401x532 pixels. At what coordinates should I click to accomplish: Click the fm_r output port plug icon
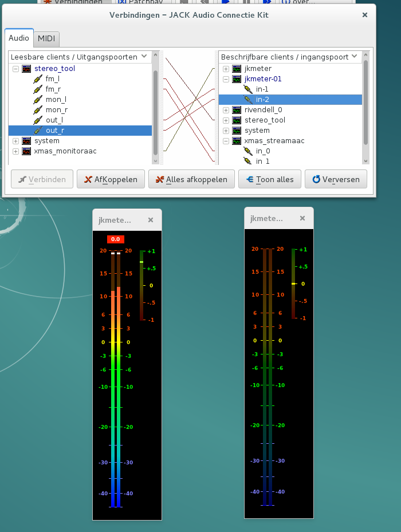pos(38,89)
